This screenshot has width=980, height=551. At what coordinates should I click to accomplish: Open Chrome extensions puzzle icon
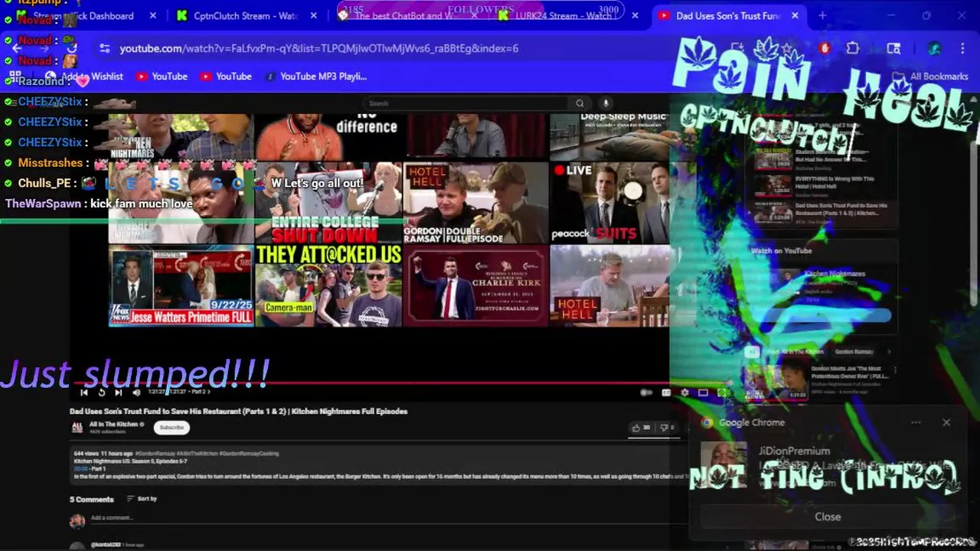click(853, 48)
